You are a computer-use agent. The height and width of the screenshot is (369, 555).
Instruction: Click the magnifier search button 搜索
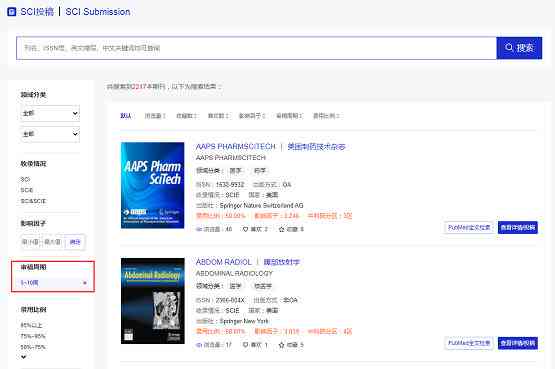[x=519, y=48]
